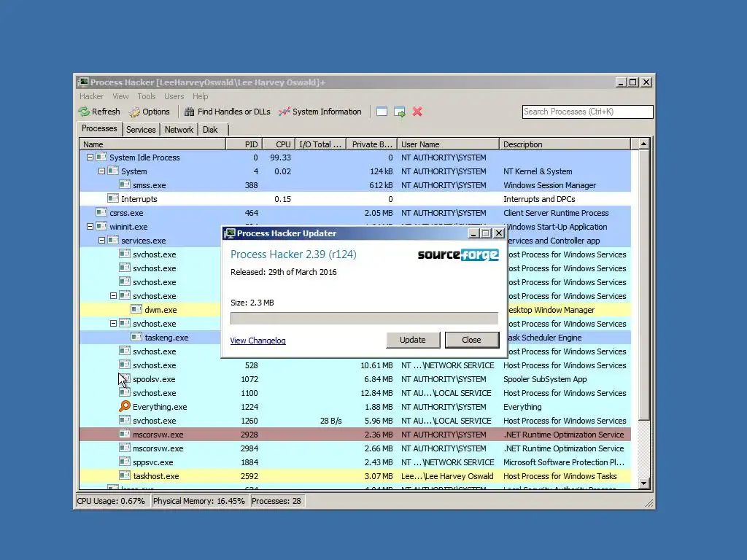The width and height of the screenshot is (747, 560).
Task: Switch to the Services tab
Action: pos(141,130)
